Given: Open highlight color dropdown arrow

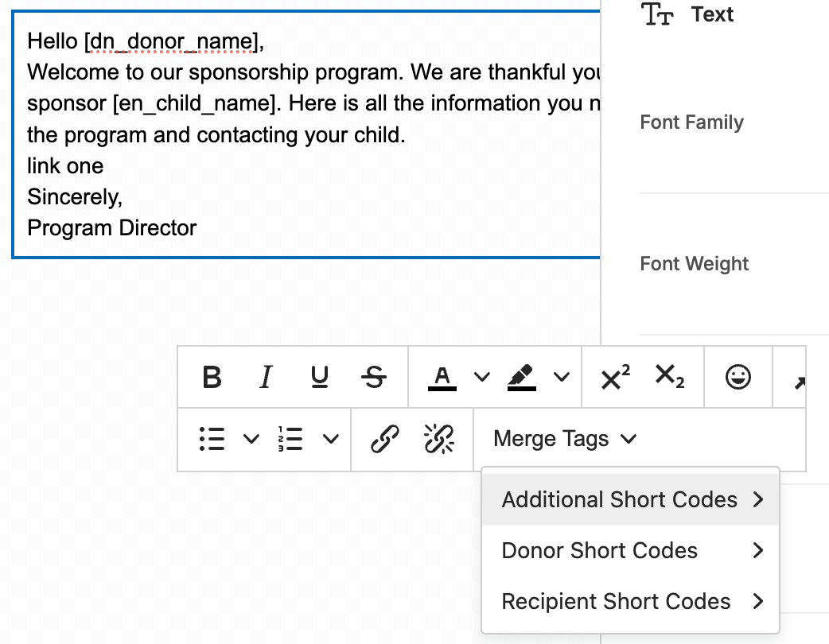Looking at the screenshot, I should coord(562,377).
